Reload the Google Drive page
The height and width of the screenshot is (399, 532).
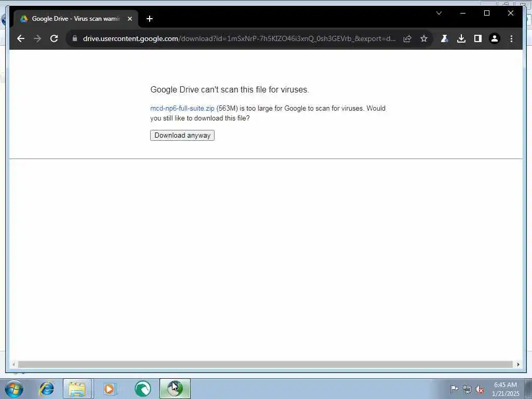pos(54,38)
